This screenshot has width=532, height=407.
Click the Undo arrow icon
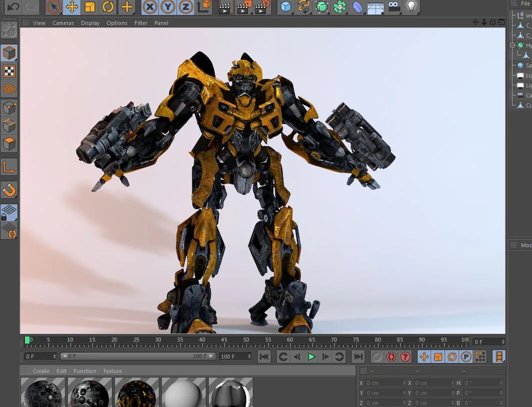(x=13, y=6)
